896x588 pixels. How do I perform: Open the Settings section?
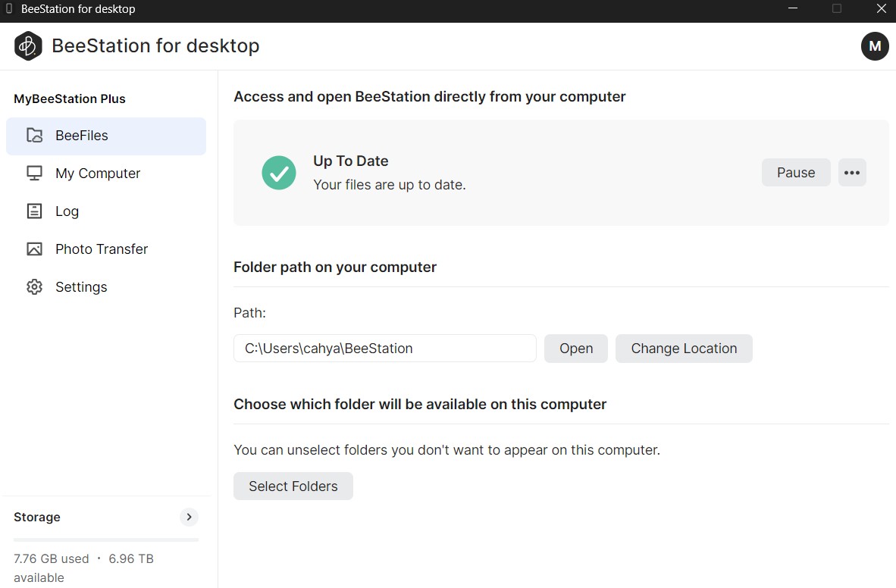pos(105,287)
